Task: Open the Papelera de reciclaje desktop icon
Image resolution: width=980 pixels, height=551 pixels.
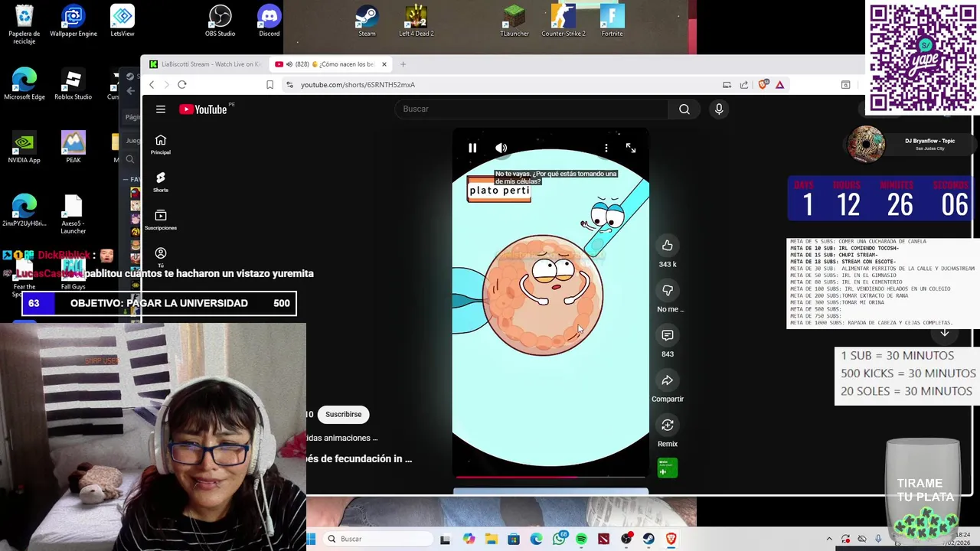Action: (x=24, y=24)
